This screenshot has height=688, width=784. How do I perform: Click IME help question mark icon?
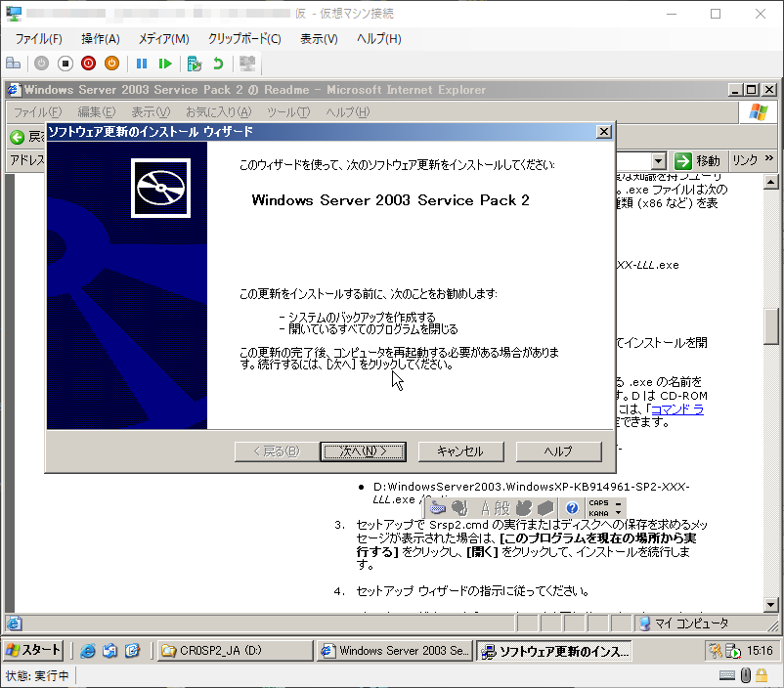point(572,508)
